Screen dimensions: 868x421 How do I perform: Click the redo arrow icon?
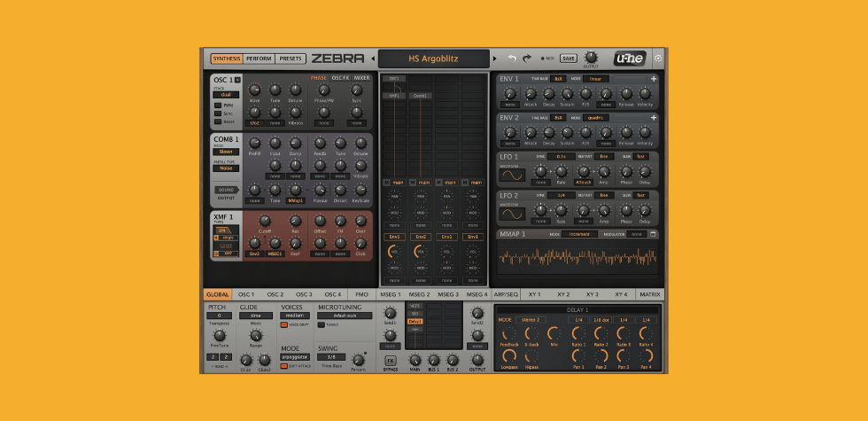[x=527, y=58]
